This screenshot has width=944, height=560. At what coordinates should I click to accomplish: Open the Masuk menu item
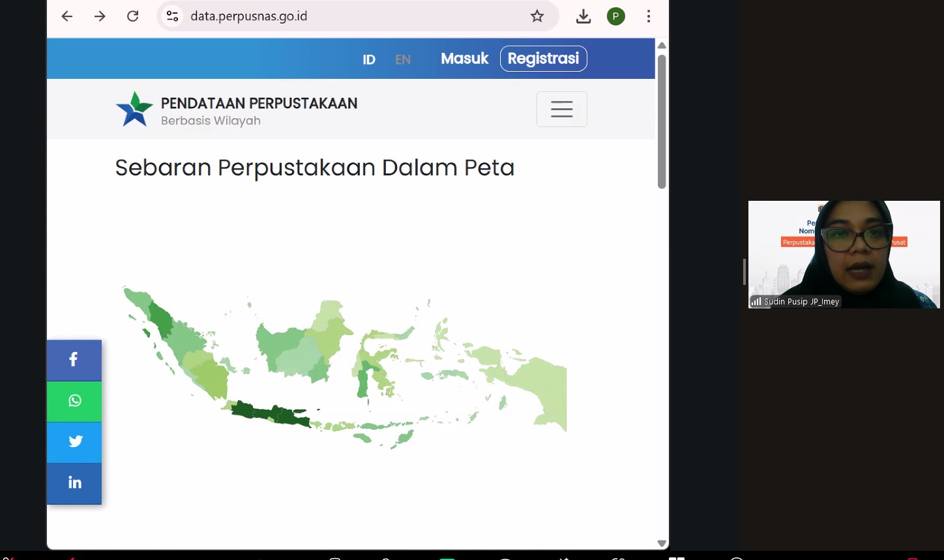[x=464, y=58]
